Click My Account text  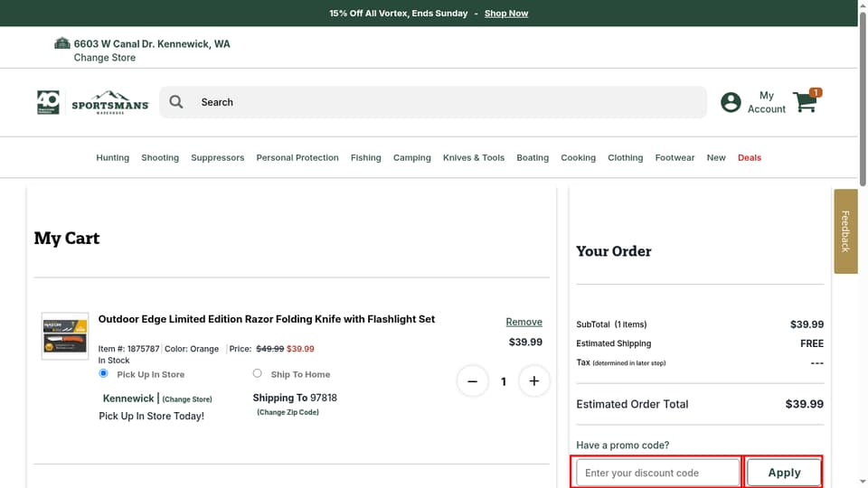pyautogui.click(x=766, y=102)
